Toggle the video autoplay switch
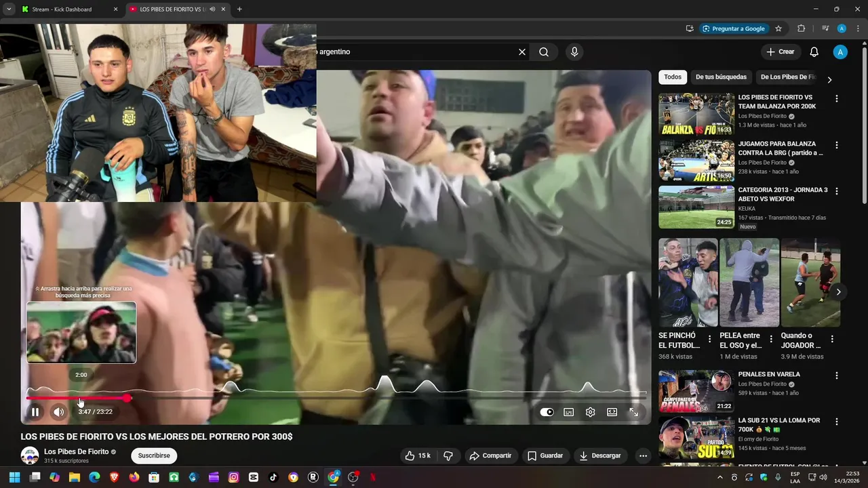Screen dimensions: 868x488 pos(547,412)
